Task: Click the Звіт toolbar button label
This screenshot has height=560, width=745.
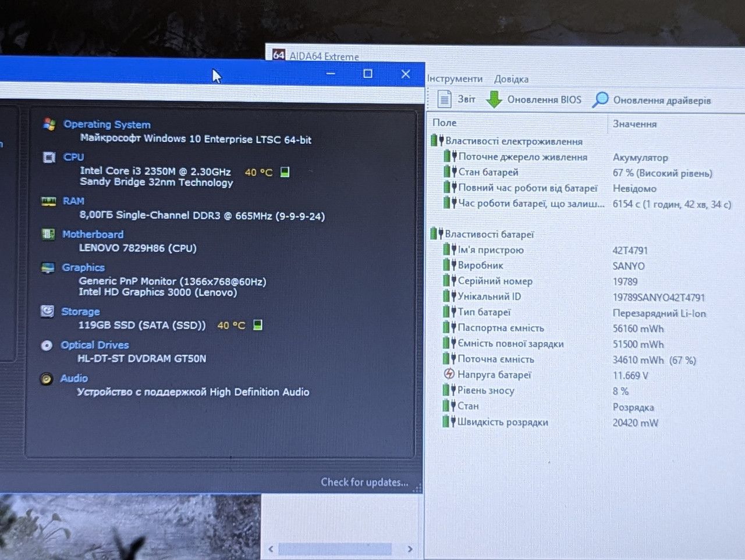Action: tap(466, 99)
